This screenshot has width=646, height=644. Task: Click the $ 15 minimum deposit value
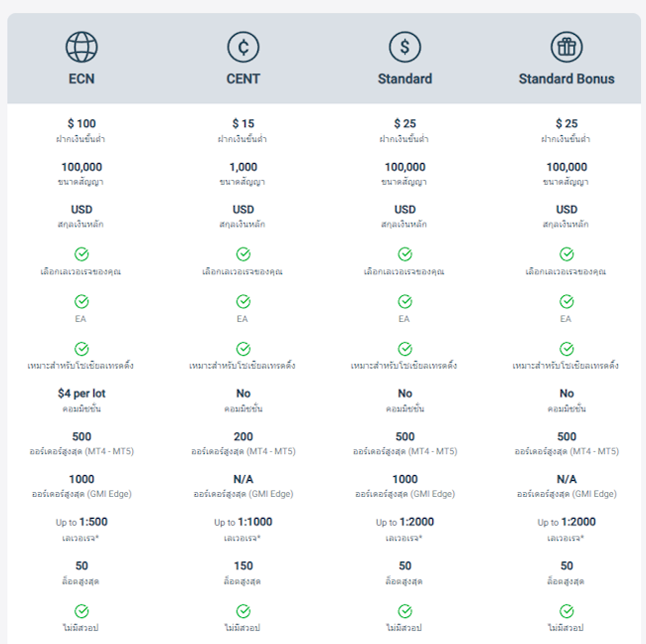click(243, 123)
